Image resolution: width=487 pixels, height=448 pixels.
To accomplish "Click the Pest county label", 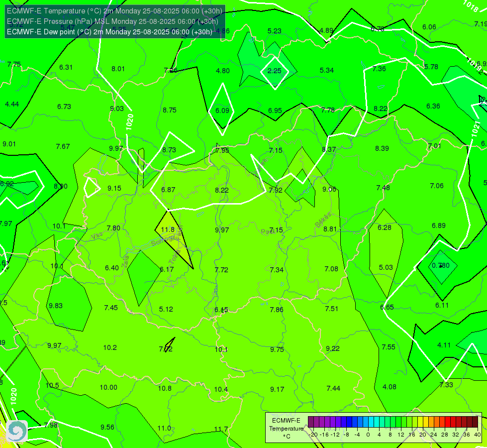I will (x=268, y=231).
